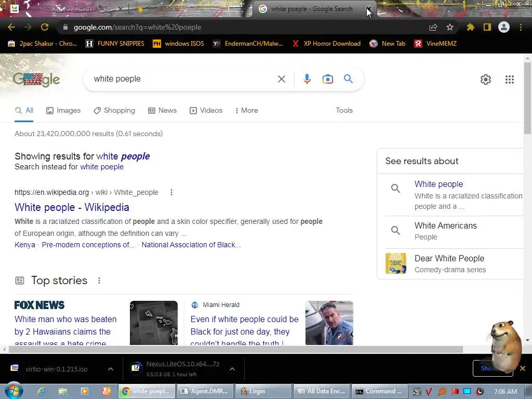Screen dimensions: 532x399
Task: Open White people - Wikipedia result
Action: tap(72, 207)
